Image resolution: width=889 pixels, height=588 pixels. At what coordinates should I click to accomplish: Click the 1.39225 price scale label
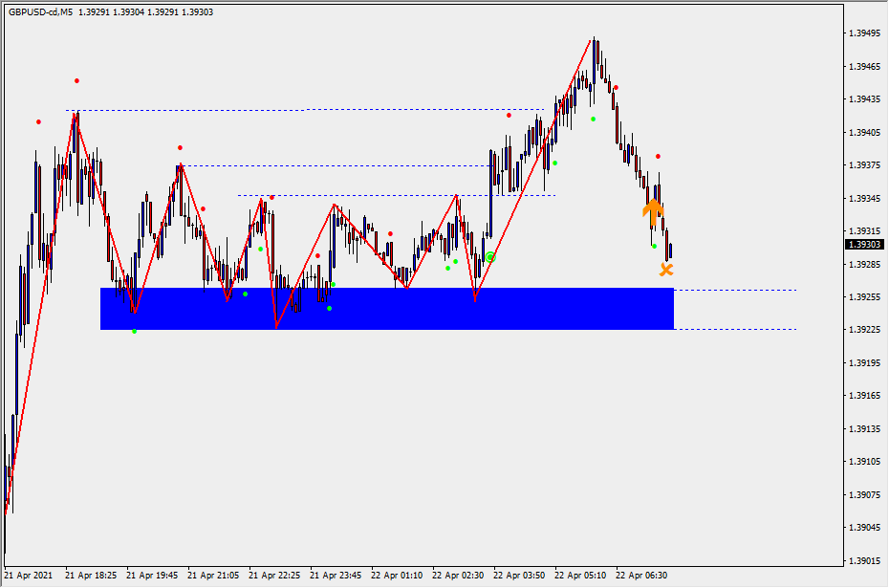(864, 330)
